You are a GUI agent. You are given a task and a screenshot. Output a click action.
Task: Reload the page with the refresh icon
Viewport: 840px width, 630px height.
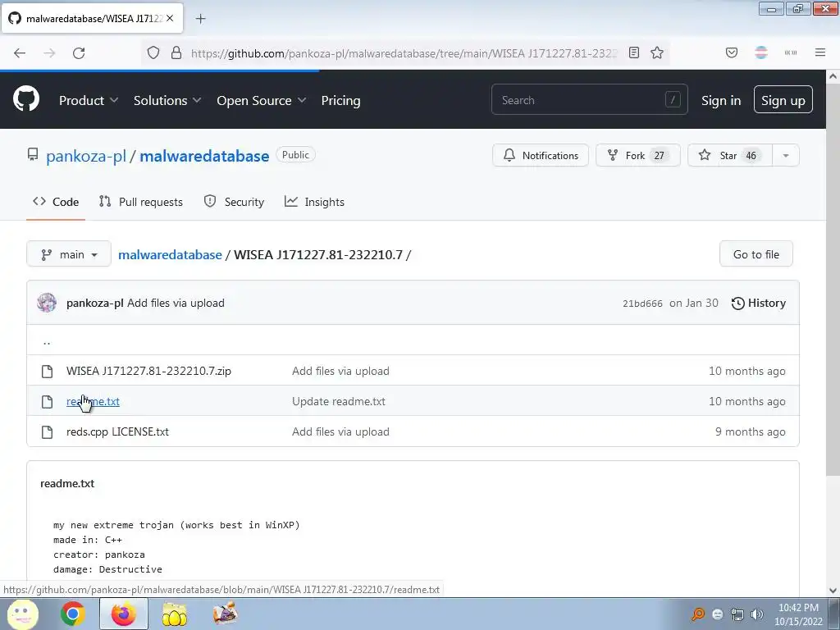pyautogui.click(x=79, y=52)
